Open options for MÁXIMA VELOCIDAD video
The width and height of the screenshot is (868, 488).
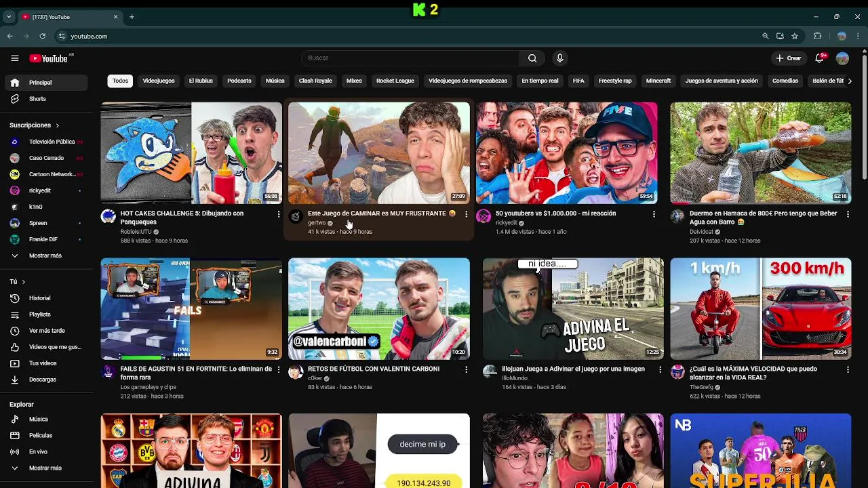tap(848, 370)
